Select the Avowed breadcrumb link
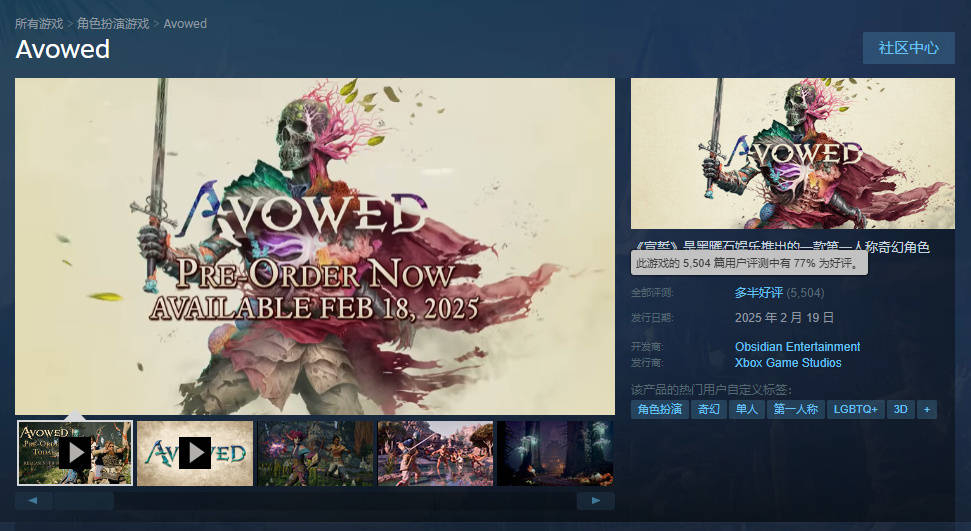Screen dimensions: 971x531 (185, 24)
